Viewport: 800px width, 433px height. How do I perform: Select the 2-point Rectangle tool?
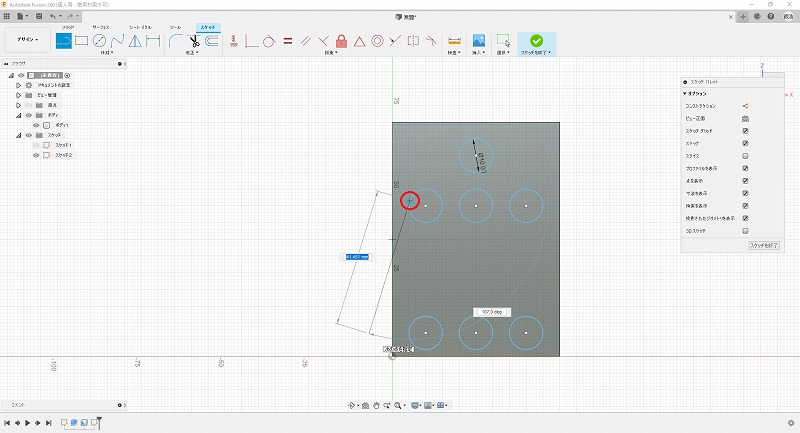(x=81, y=41)
